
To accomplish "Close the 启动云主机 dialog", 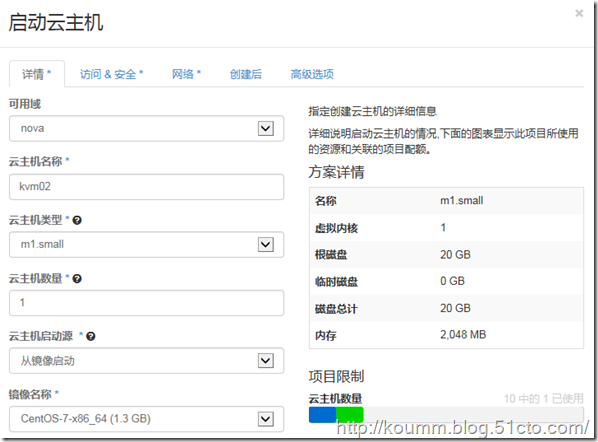I will tap(579, 14).
